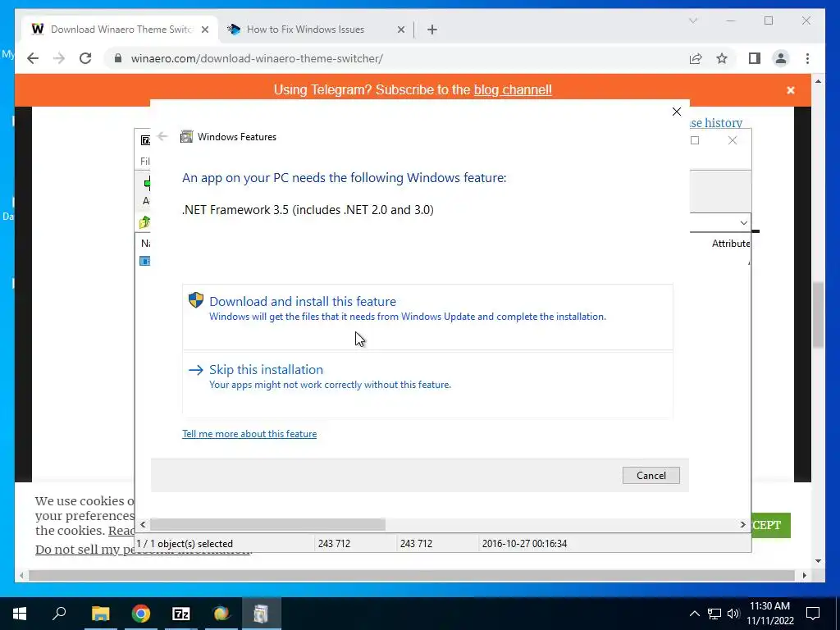Click Do not sell my personal information link
Image resolution: width=840 pixels, height=630 pixels.
(143, 549)
